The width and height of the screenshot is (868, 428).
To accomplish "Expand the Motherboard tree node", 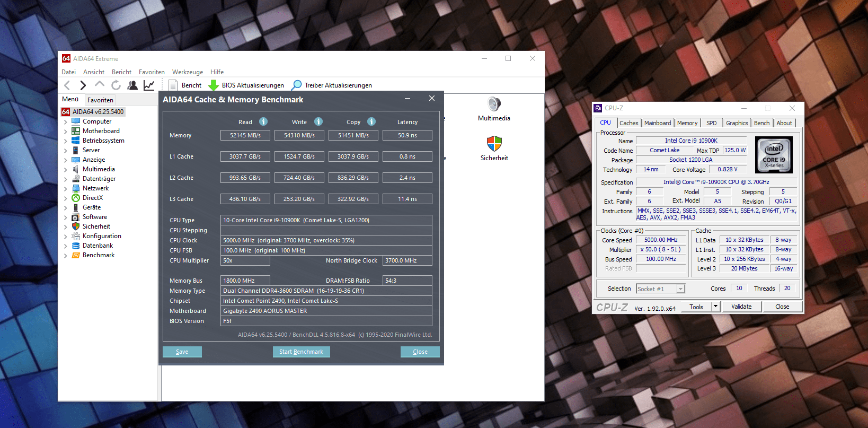I will coord(66,132).
